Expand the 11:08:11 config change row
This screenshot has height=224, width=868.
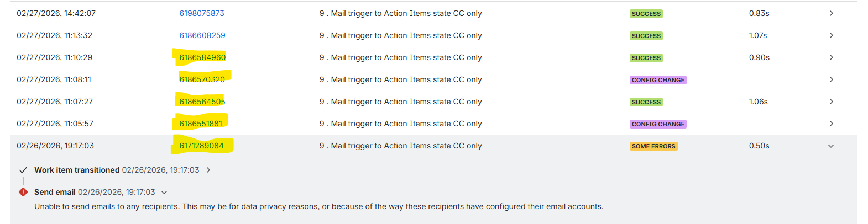(x=831, y=79)
